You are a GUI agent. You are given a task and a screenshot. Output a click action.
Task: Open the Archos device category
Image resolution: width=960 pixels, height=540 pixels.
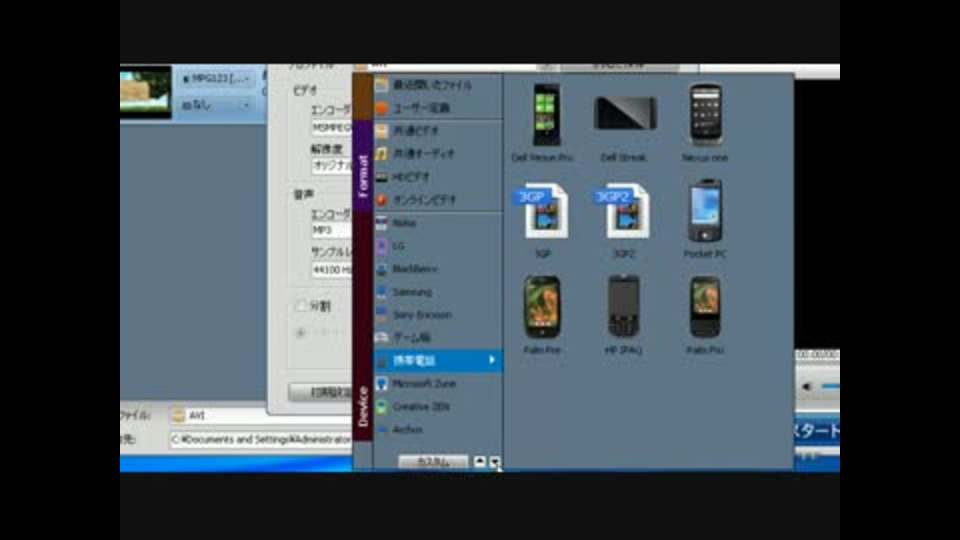(x=438, y=430)
